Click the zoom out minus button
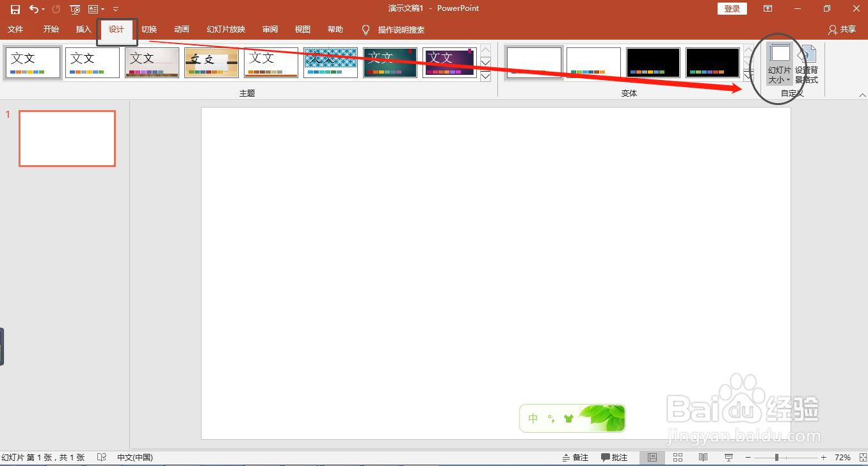The image size is (868, 466). coord(749,458)
